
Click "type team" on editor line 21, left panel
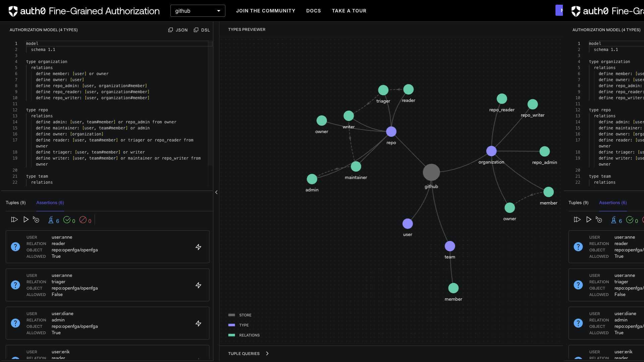[x=37, y=176]
